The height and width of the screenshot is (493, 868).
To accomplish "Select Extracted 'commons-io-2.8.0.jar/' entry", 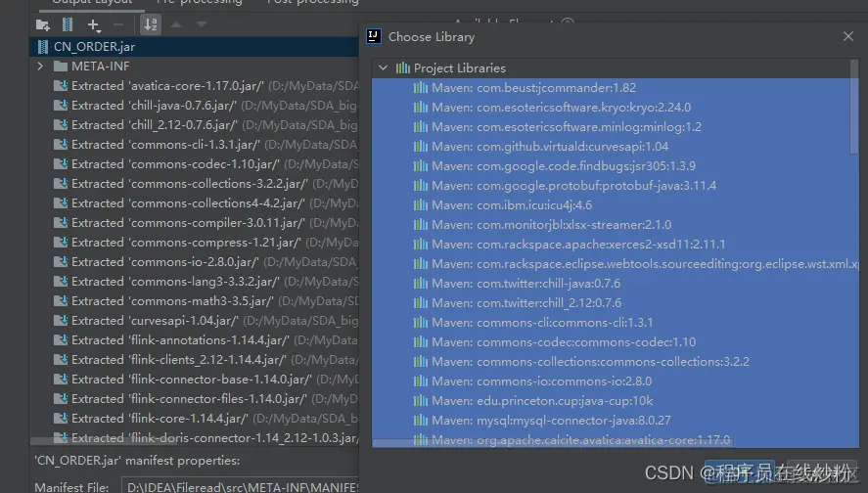I will click(x=206, y=262).
